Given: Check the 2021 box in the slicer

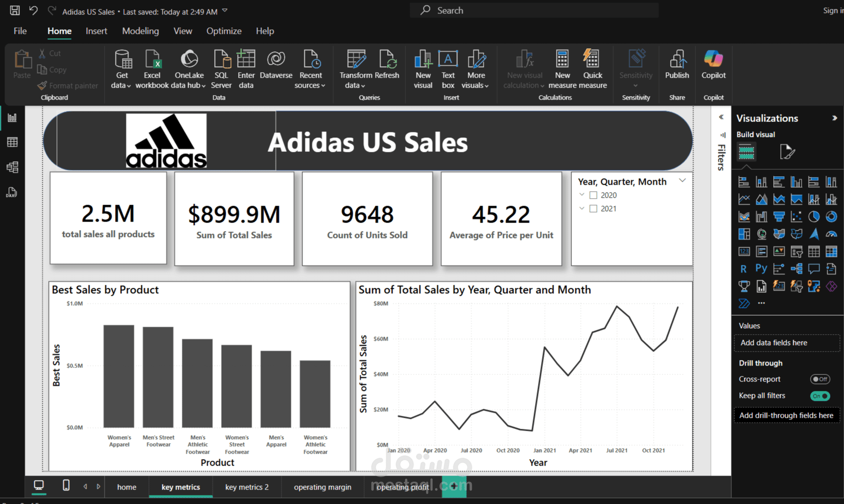Looking at the screenshot, I should pos(593,209).
